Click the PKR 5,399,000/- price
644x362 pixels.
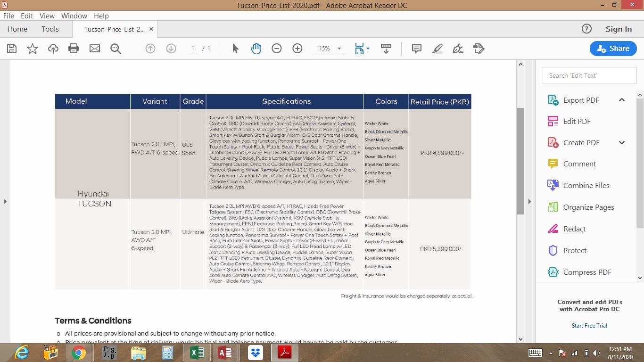pos(442,249)
